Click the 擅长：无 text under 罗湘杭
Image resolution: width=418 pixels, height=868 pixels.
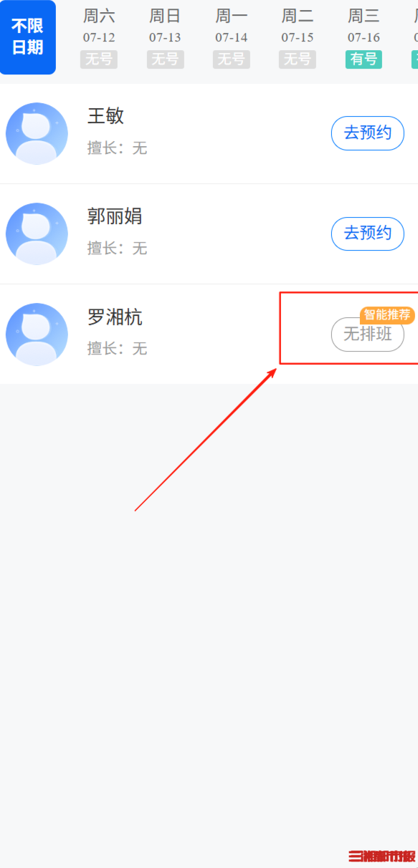118,349
